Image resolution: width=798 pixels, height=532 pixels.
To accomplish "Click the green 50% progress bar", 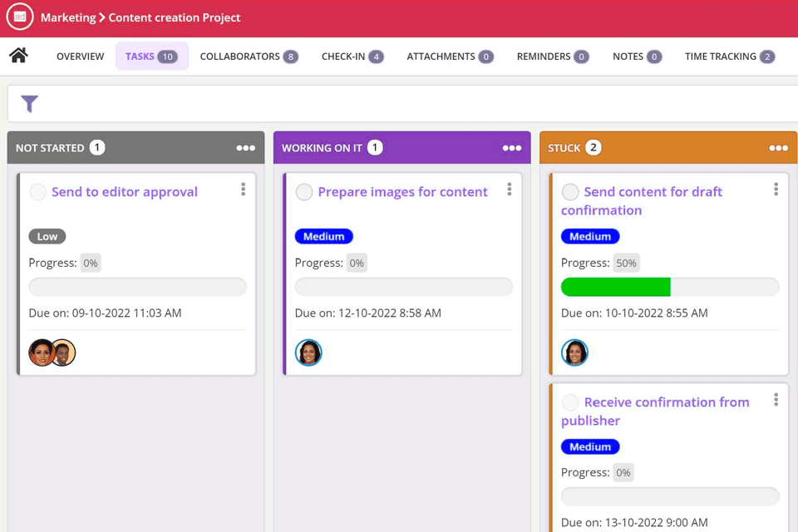I will 616,287.
